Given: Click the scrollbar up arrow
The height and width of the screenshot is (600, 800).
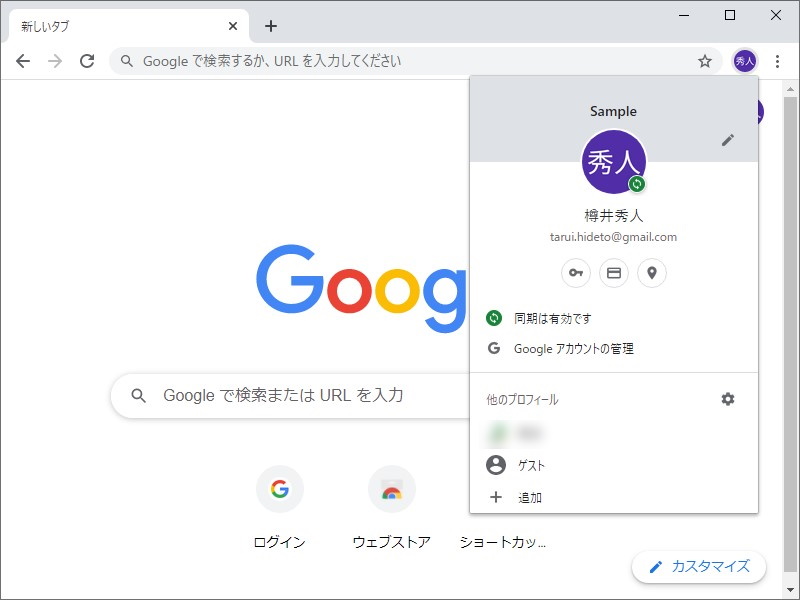Looking at the screenshot, I should click(x=790, y=89).
